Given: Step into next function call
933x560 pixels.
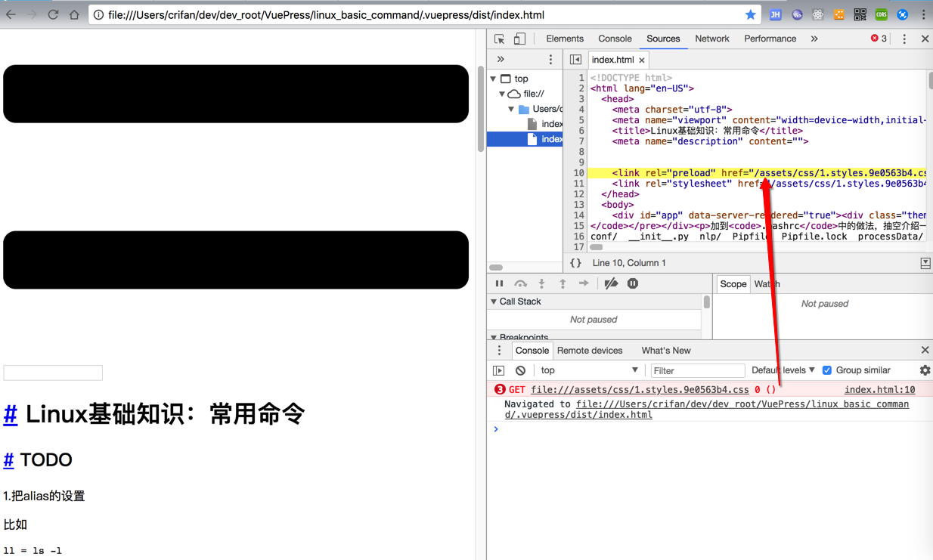Looking at the screenshot, I should click(541, 283).
